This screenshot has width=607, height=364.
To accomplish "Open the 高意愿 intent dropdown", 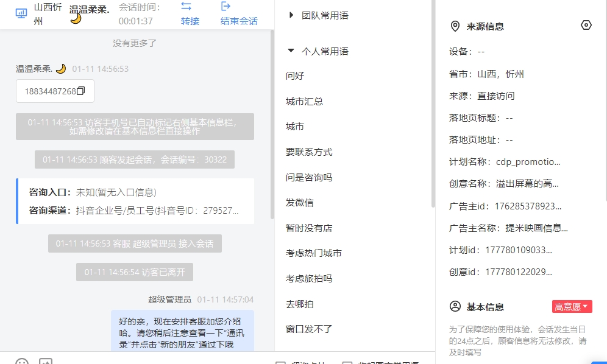I will pyautogui.click(x=572, y=307).
